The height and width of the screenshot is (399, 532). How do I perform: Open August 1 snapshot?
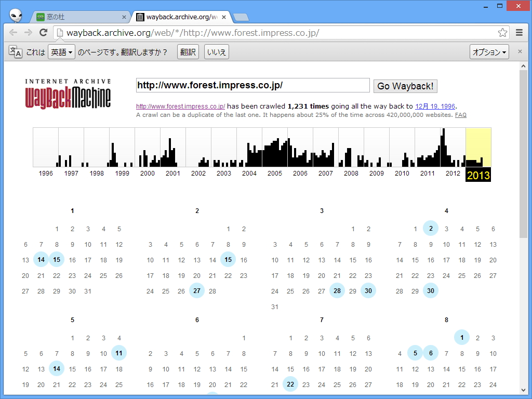(x=462, y=338)
